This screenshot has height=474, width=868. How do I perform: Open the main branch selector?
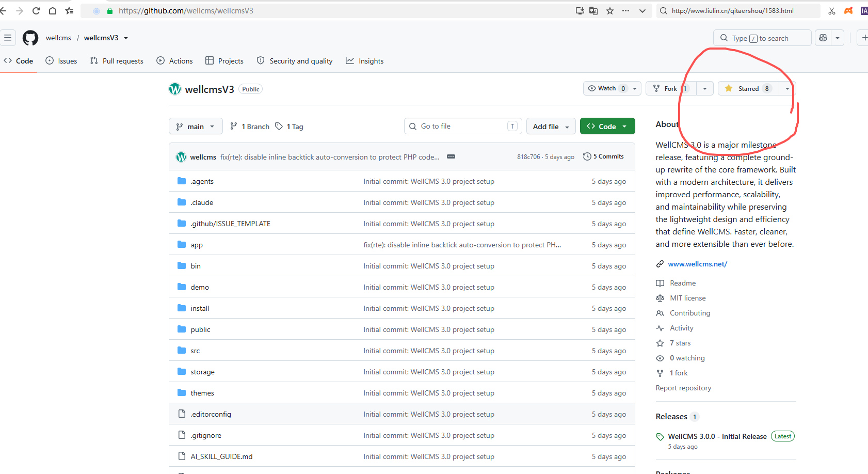click(196, 126)
